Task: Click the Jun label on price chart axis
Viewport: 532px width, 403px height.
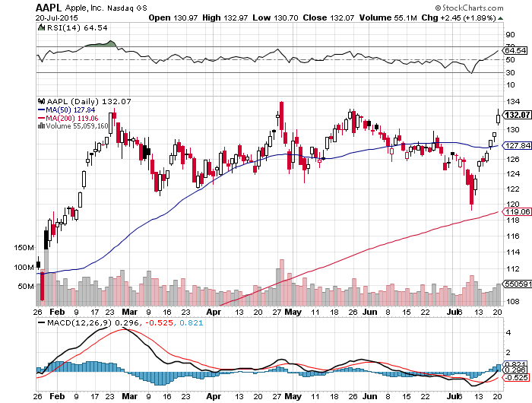Action: [369, 312]
